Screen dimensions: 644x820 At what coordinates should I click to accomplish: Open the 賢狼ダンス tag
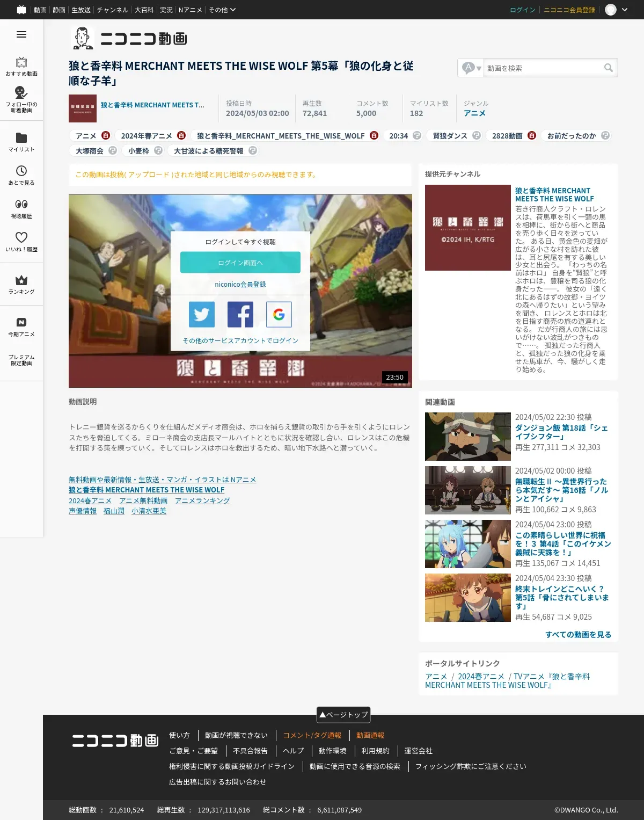(450, 136)
